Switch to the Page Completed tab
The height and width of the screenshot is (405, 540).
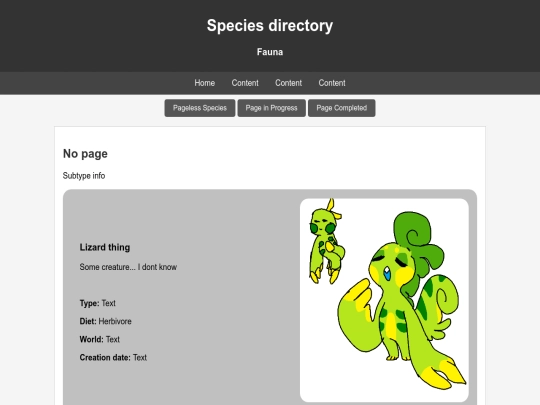pyautogui.click(x=342, y=108)
